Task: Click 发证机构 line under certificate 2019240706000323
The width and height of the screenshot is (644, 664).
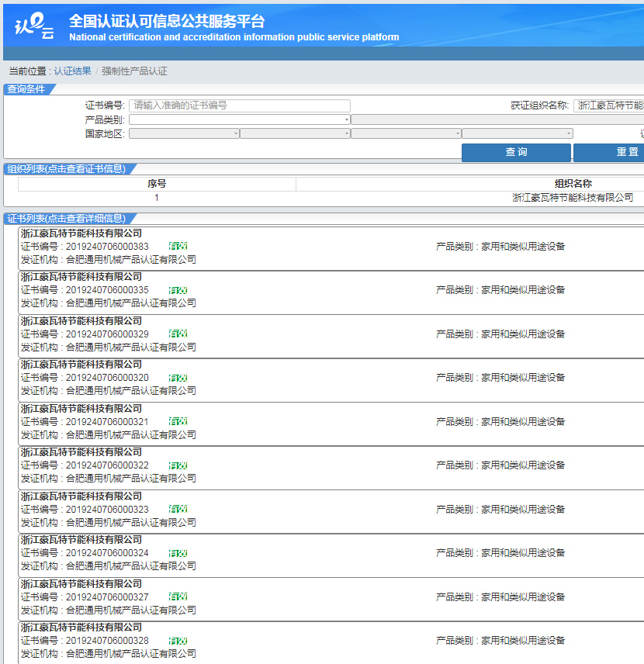Action: [109, 523]
